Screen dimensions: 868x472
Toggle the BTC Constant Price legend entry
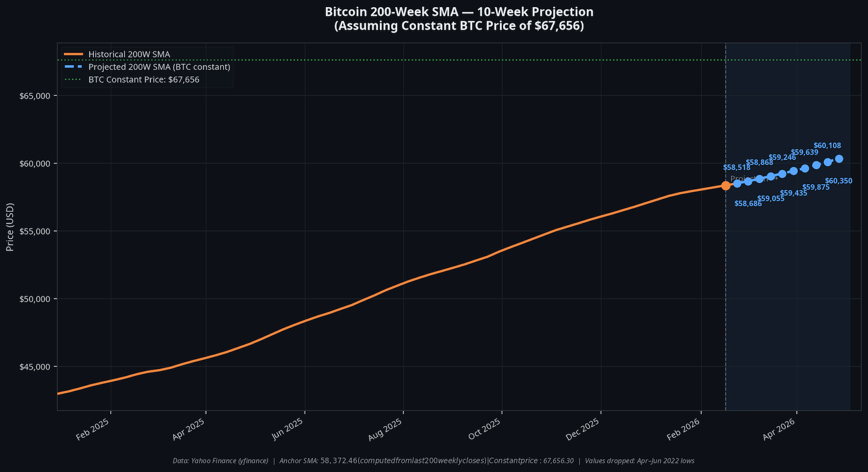[x=143, y=80]
